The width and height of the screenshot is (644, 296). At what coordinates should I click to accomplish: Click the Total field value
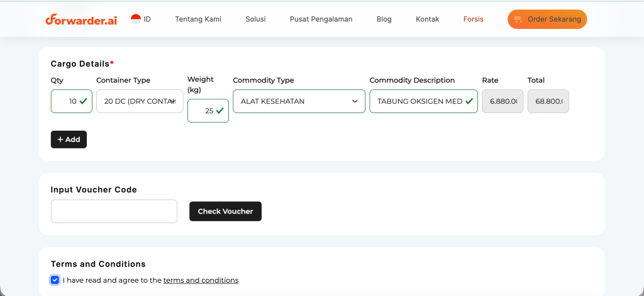(x=548, y=101)
